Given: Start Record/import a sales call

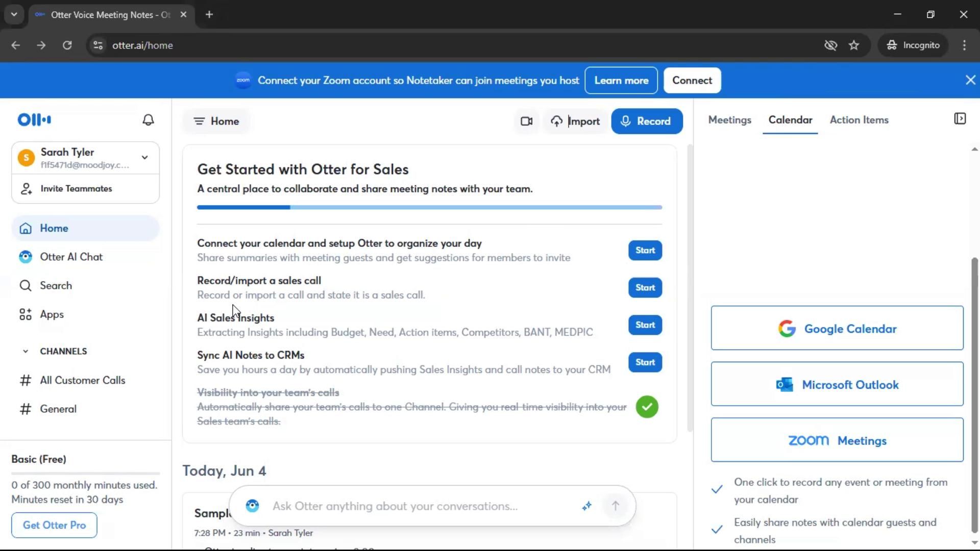Looking at the screenshot, I should point(645,288).
